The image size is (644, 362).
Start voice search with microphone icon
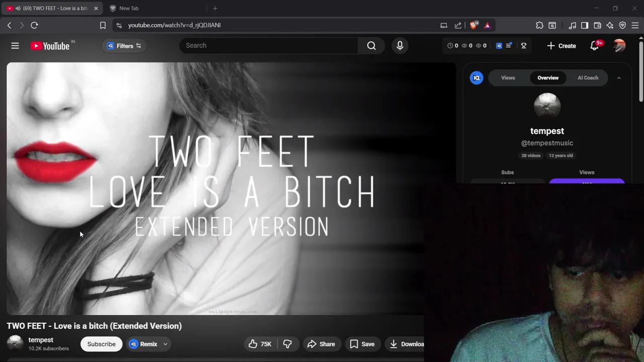coord(400,45)
